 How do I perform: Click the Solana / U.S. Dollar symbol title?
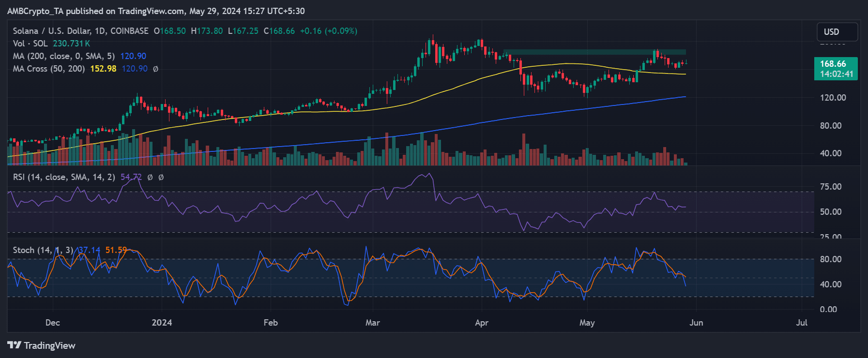(x=80, y=31)
